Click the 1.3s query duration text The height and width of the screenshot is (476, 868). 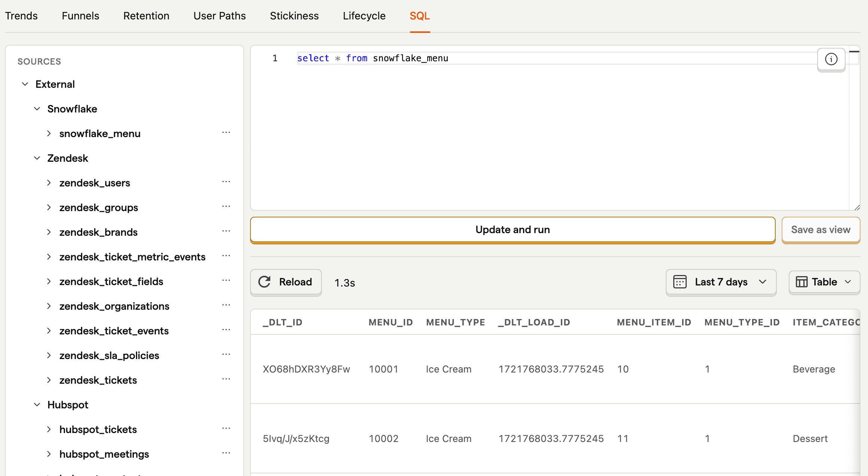tap(345, 283)
